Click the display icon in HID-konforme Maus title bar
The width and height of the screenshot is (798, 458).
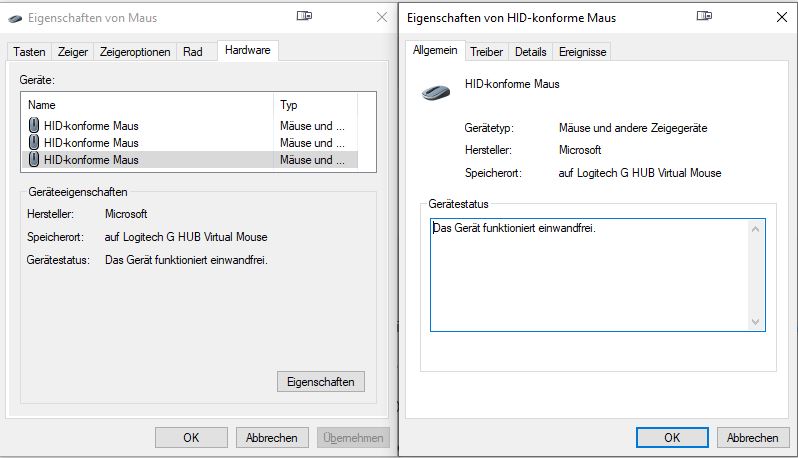coord(704,16)
